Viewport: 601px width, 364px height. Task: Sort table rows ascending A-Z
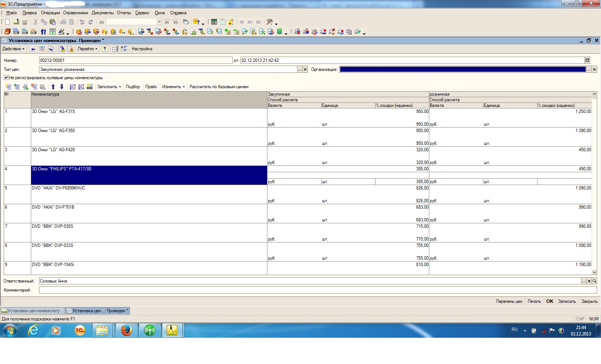point(72,87)
